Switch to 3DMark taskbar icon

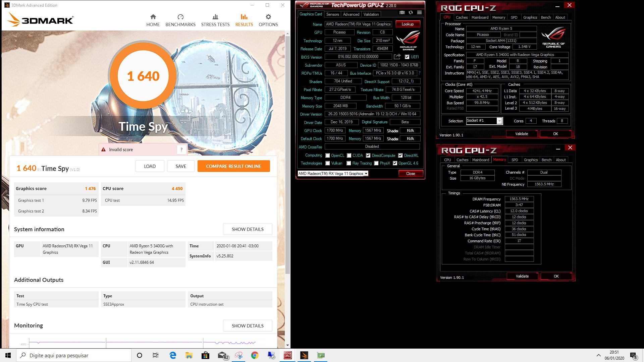pyautogui.click(x=304, y=355)
